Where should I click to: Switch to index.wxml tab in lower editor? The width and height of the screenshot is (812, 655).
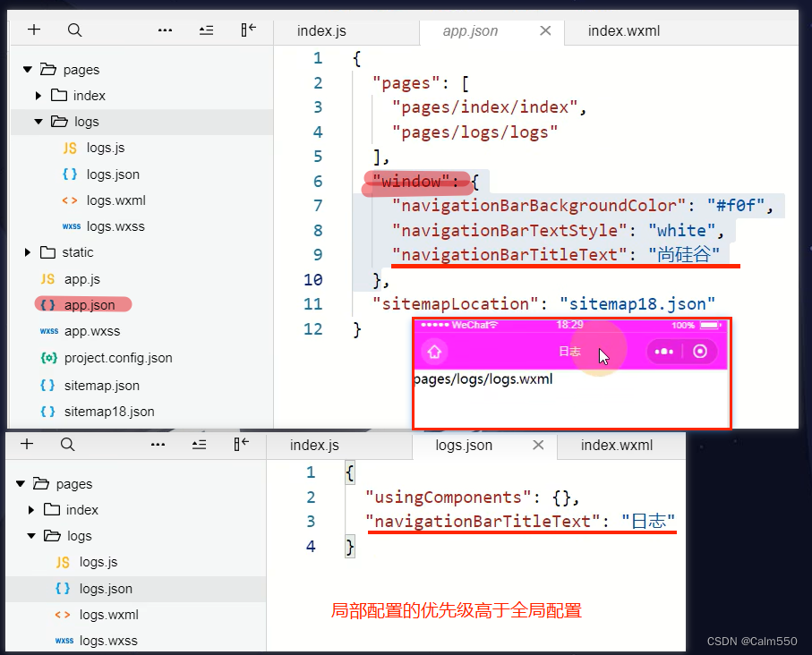(x=616, y=446)
